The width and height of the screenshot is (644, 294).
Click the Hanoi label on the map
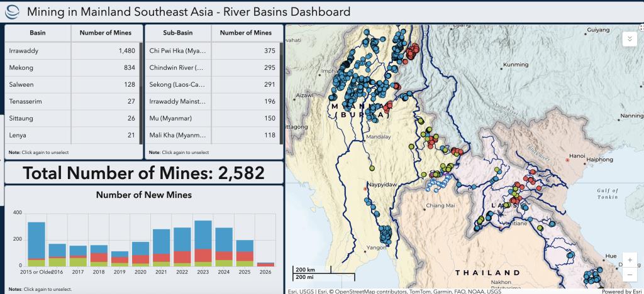[x=576, y=156]
